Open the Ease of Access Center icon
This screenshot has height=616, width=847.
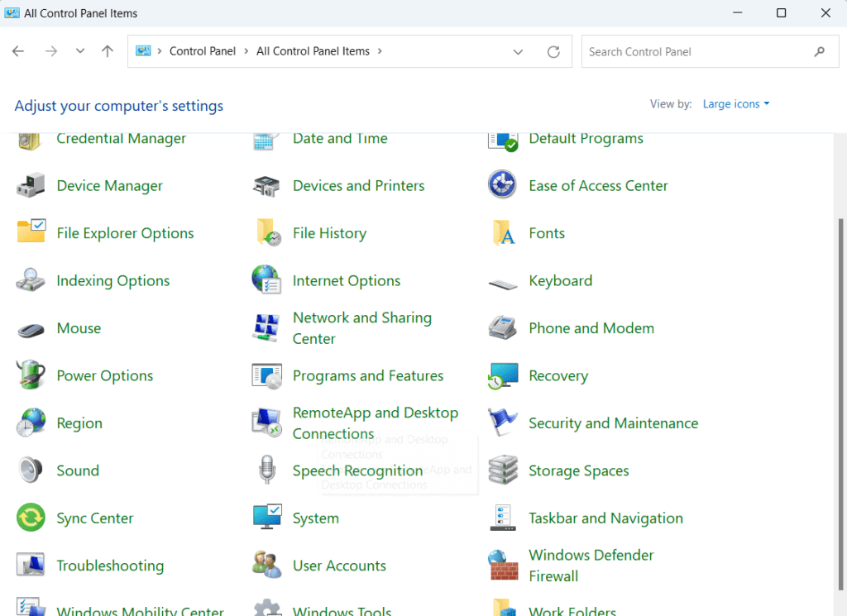click(502, 184)
